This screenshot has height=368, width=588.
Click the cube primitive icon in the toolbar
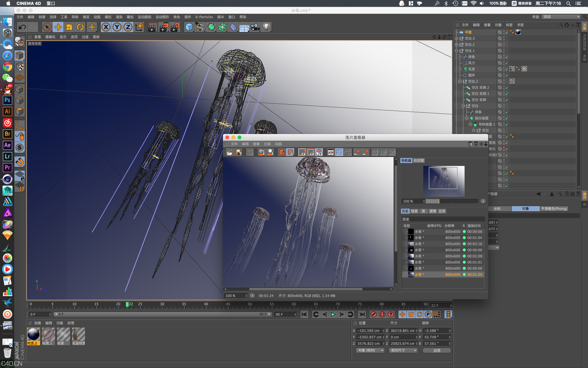[x=189, y=27]
